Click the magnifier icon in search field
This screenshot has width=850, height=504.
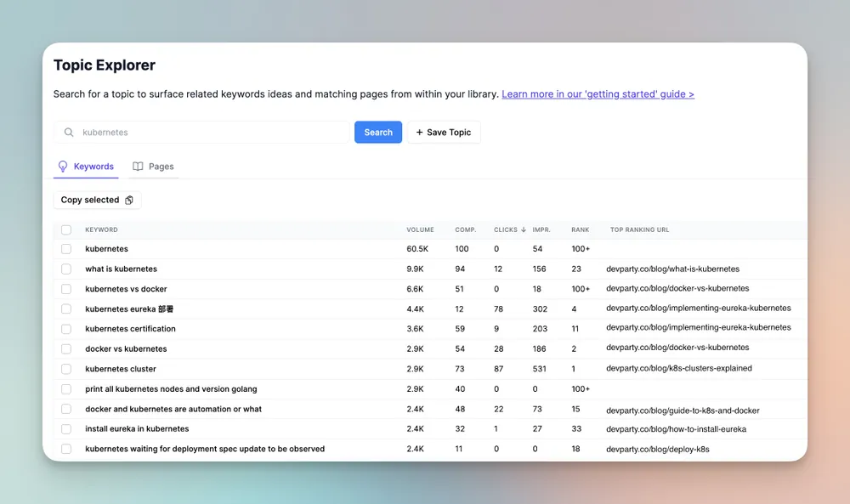click(x=69, y=133)
